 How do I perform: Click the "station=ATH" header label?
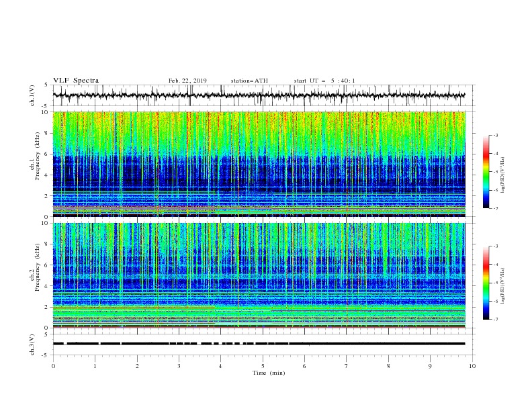coord(249,81)
